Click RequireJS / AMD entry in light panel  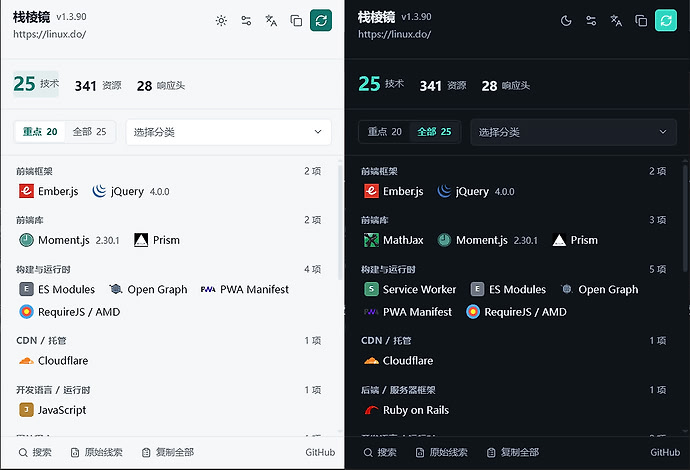click(x=70, y=312)
